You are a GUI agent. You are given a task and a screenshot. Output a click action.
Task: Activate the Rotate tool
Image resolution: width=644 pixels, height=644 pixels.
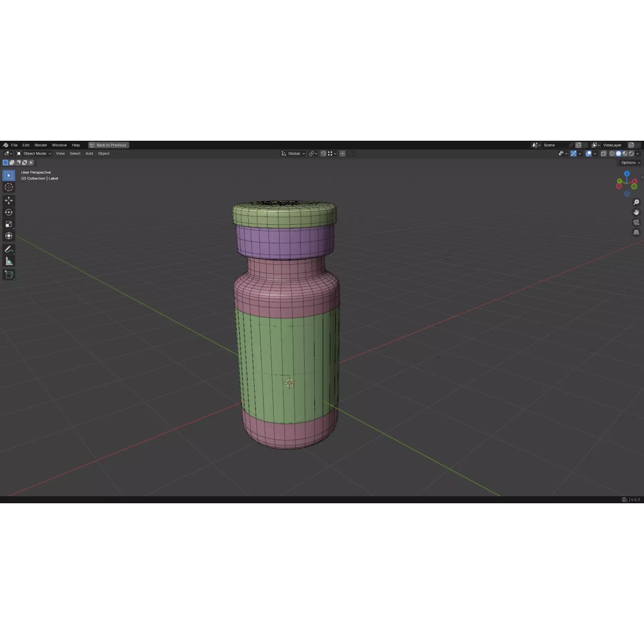[8, 212]
